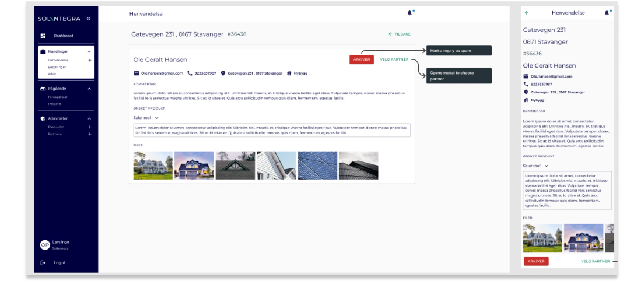Select Henvendelse in the sidebar
The image size is (644, 281).
click(58, 60)
